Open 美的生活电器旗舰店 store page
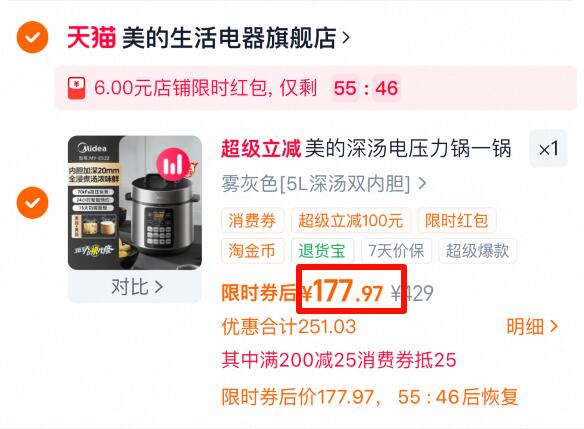This screenshot has width=584, height=429. 229,38
